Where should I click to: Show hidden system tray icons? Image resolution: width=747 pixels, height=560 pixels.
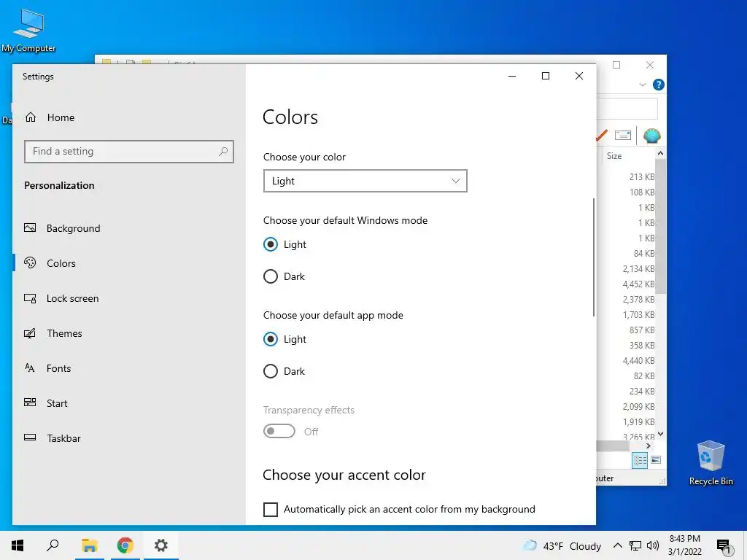(x=617, y=545)
